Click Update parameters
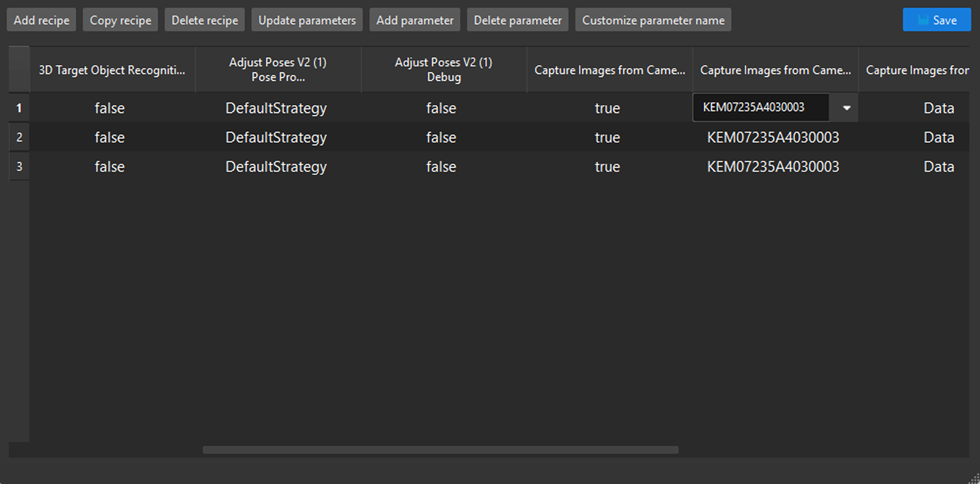The width and height of the screenshot is (980, 484). [x=306, y=19]
